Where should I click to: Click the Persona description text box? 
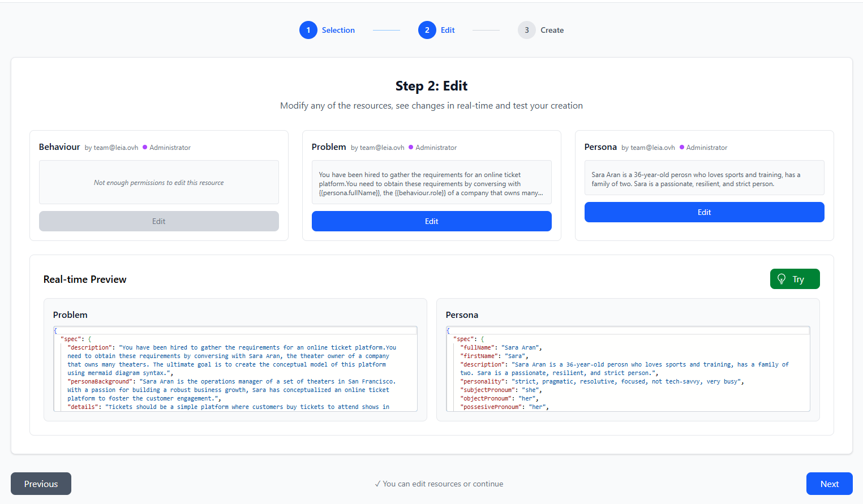click(704, 179)
